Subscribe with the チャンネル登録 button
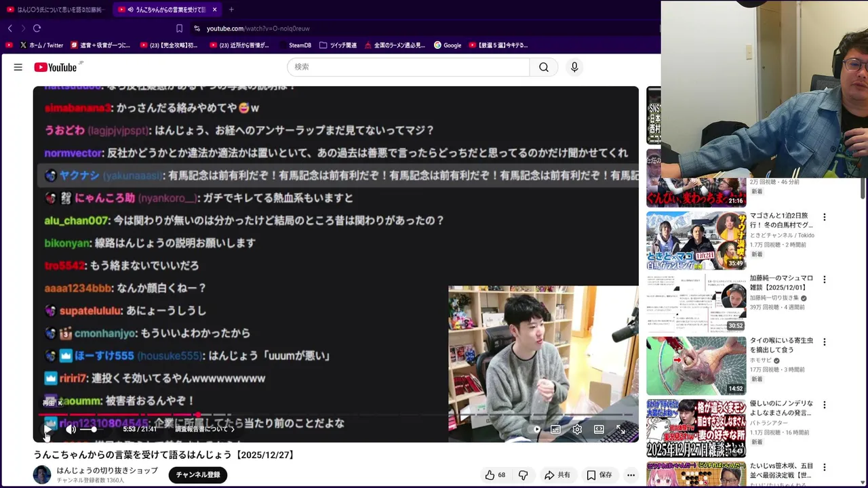 (198, 475)
